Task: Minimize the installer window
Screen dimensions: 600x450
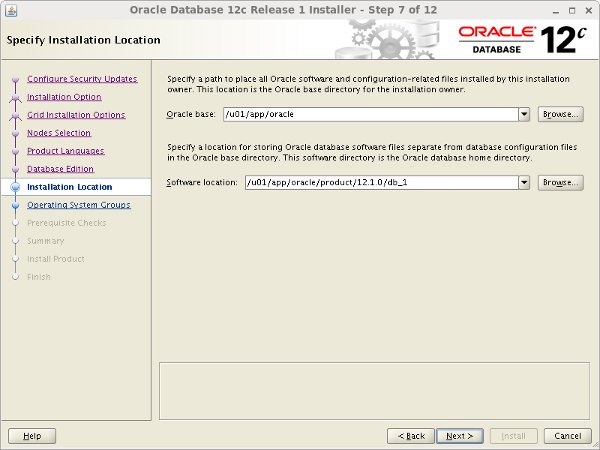Action: click(556, 11)
